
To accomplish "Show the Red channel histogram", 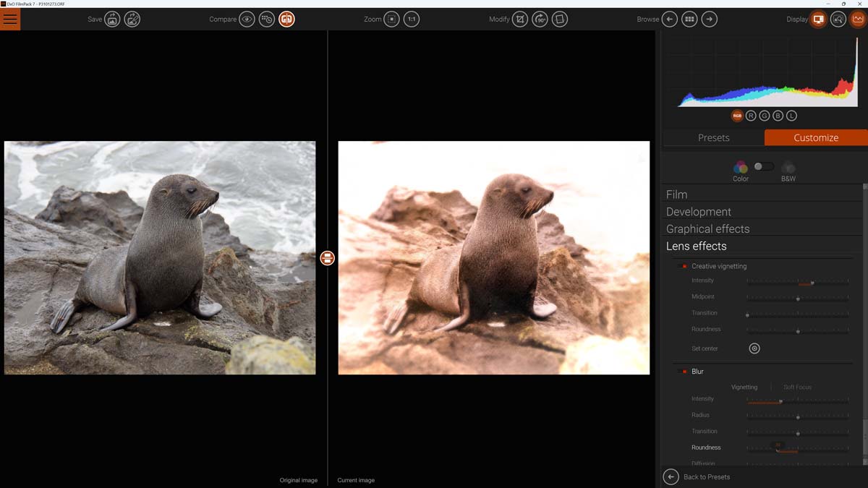I will [x=752, y=114].
